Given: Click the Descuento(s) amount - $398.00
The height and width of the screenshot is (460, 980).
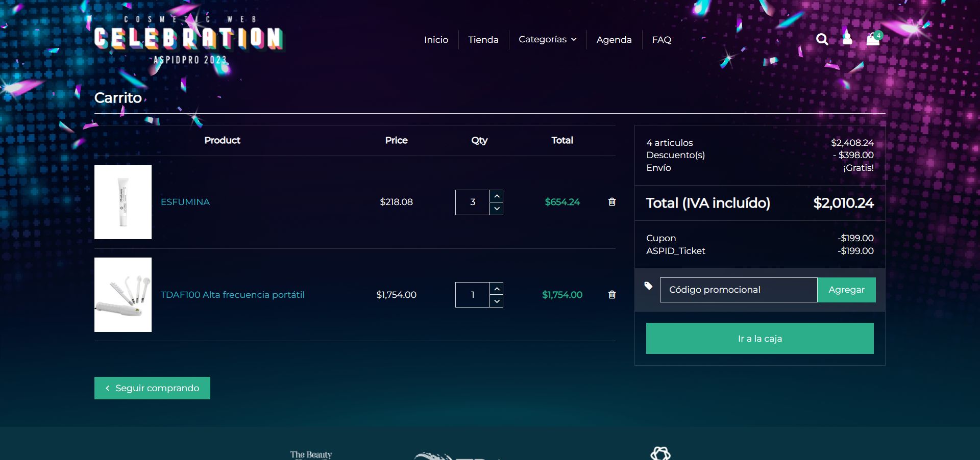Looking at the screenshot, I should [x=853, y=155].
